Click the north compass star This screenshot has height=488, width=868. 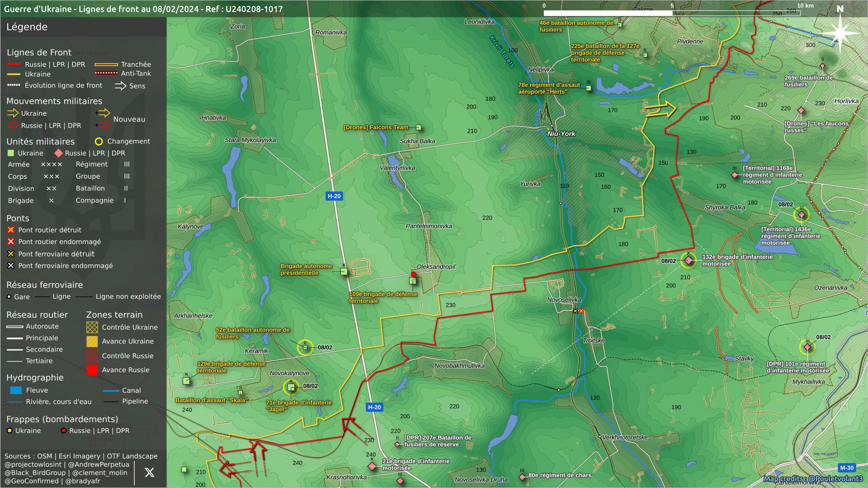pos(840,33)
